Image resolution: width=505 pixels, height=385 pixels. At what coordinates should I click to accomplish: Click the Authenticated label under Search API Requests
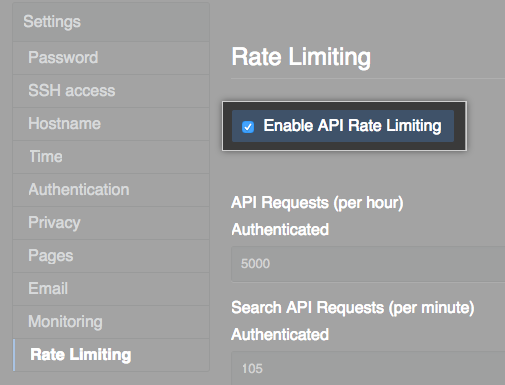coord(280,334)
